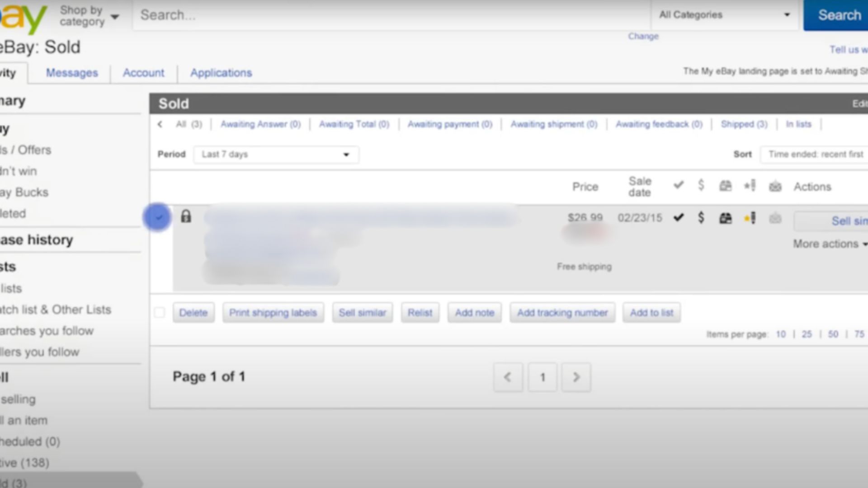
Task: Expand the More actions dropdown
Action: coord(830,244)
